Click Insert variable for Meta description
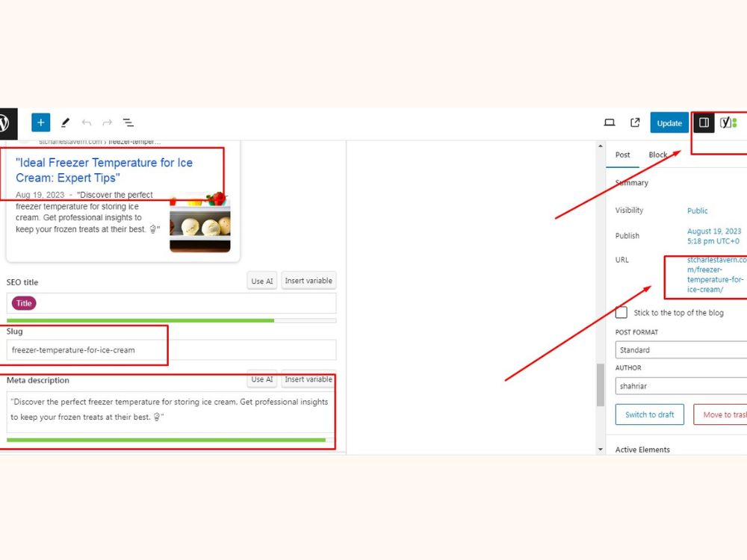The image size is (747, 560). pos(309,379)
